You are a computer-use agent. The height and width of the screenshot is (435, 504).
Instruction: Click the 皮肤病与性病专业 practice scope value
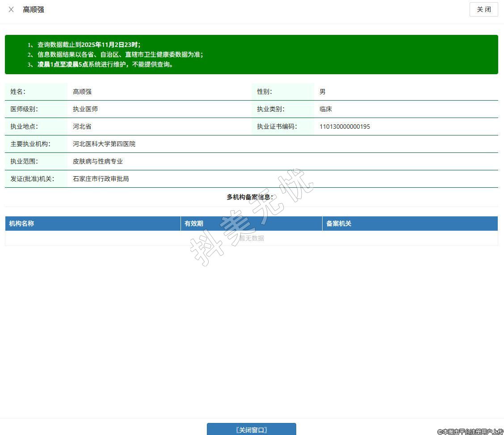click(x=98, y=161)
